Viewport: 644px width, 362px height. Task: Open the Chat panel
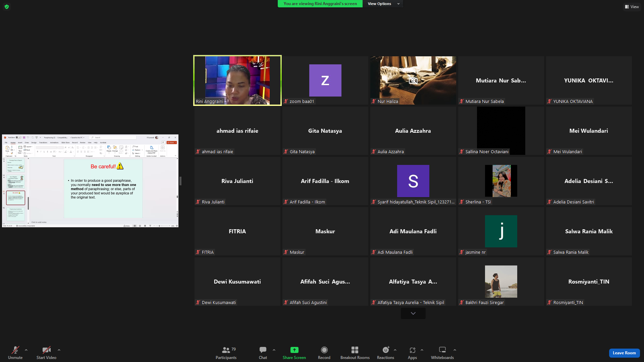coord(263,353)
